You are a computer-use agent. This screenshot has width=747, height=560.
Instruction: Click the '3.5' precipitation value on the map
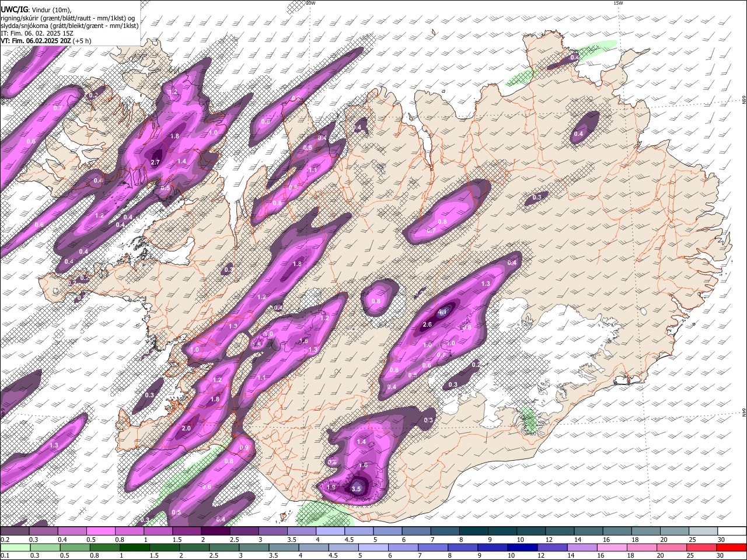click(x=356, y=489)
